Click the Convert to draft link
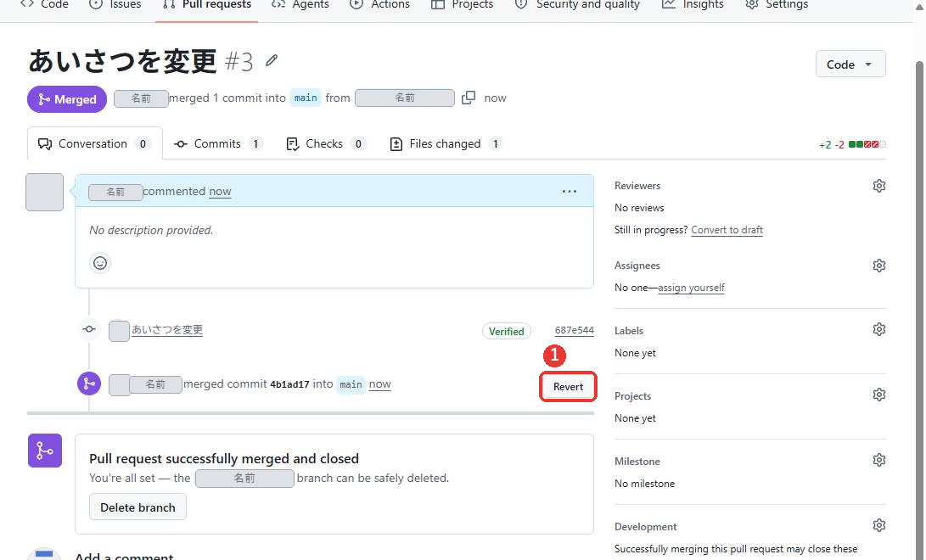 coord(727,230)
